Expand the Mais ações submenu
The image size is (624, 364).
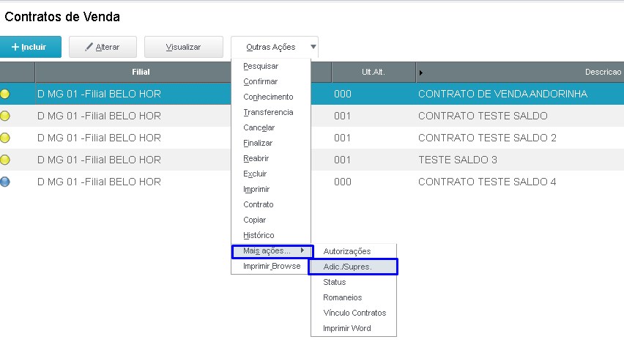[x=272, y=251]
